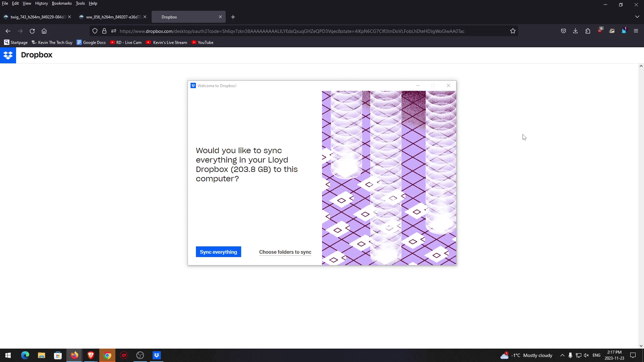644x362 pixels.
Task: Click the site padlock security icon
Action: pyautogui.click(x=104, y=31)
